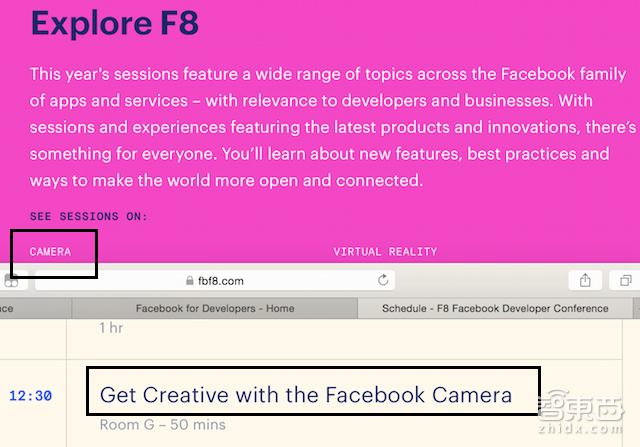Click the sidebar icon left of address bar
This screenshot has width=640, height=447.
coord(11,282)
